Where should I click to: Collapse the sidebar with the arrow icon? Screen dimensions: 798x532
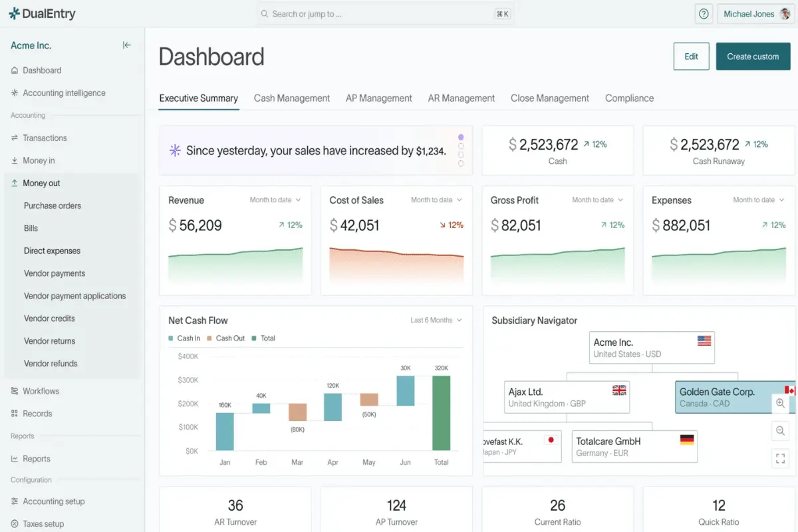tap(126, 45)
